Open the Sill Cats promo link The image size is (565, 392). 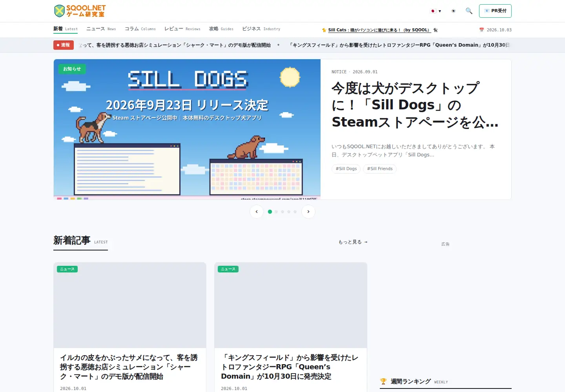tap(379, 30)
